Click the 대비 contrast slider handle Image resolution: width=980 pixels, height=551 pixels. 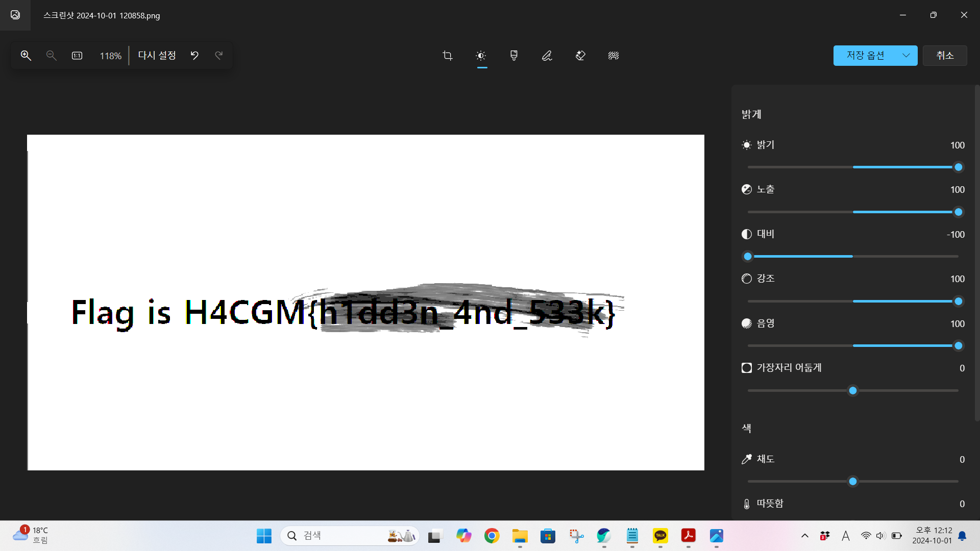coord(748,257)
